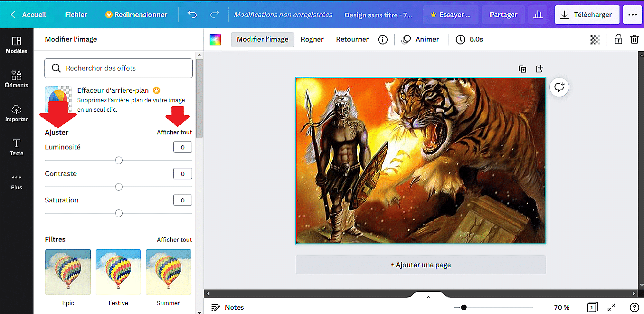Open the Fichier menu

pyautogui.click(x=76, y=15)
